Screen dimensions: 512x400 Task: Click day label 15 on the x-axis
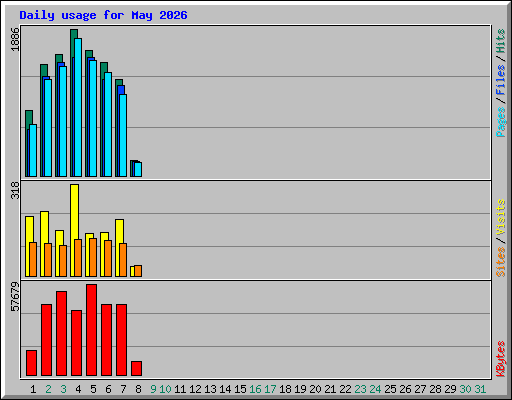240,389
